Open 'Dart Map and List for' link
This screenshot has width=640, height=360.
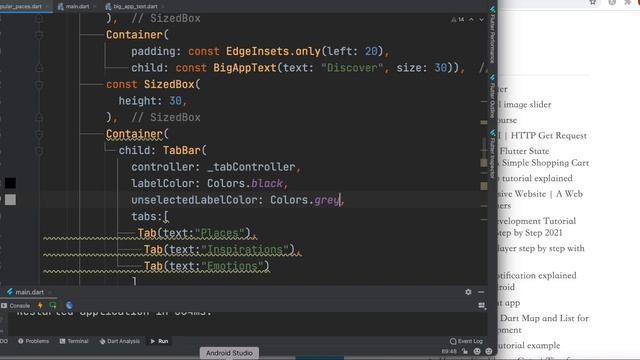544,318
